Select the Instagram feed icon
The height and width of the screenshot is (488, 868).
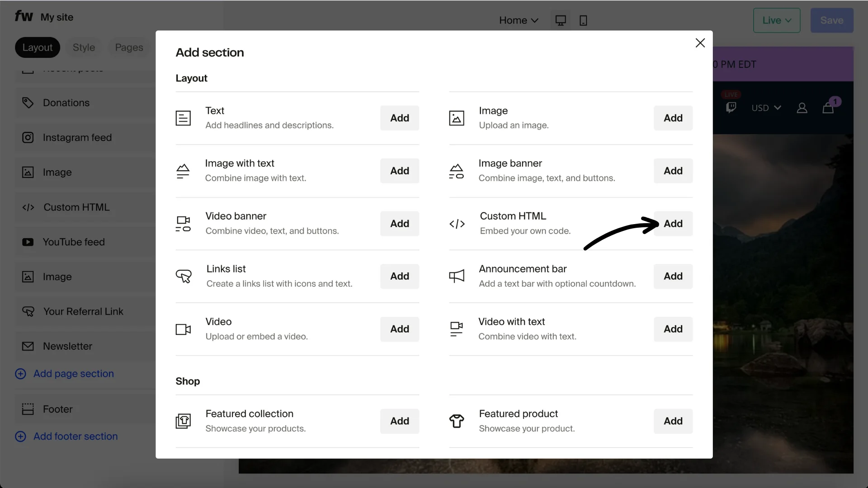point(28,137)
